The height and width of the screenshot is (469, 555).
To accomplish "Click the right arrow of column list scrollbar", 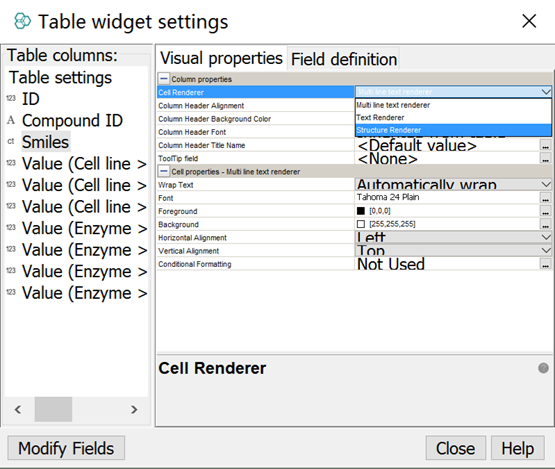I will click(x=134, y=410).
